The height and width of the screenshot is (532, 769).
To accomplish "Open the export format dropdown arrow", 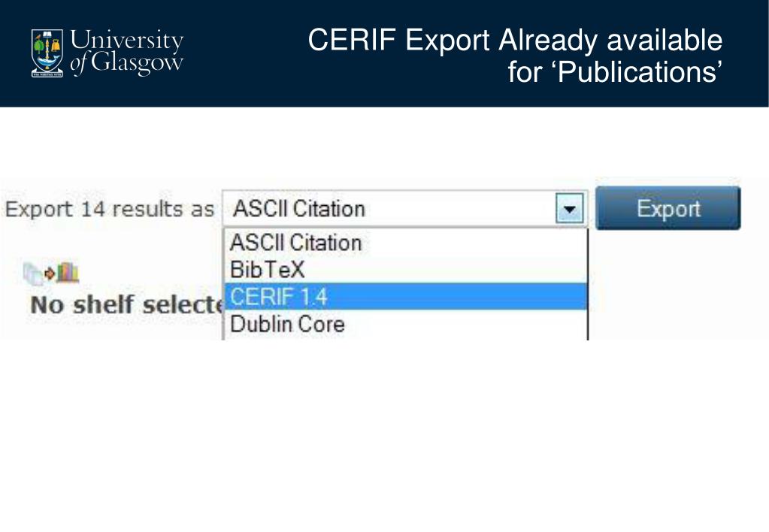I will tap(571, 209).
